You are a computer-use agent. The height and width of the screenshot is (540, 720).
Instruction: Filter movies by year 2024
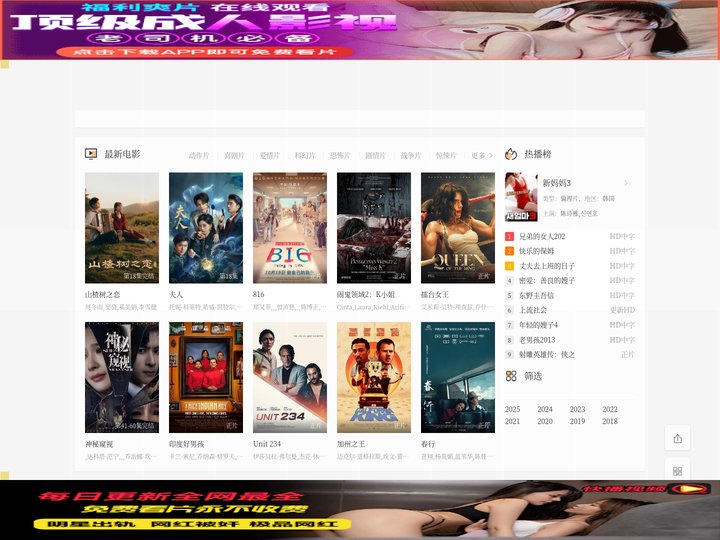(x=545, y=409)
